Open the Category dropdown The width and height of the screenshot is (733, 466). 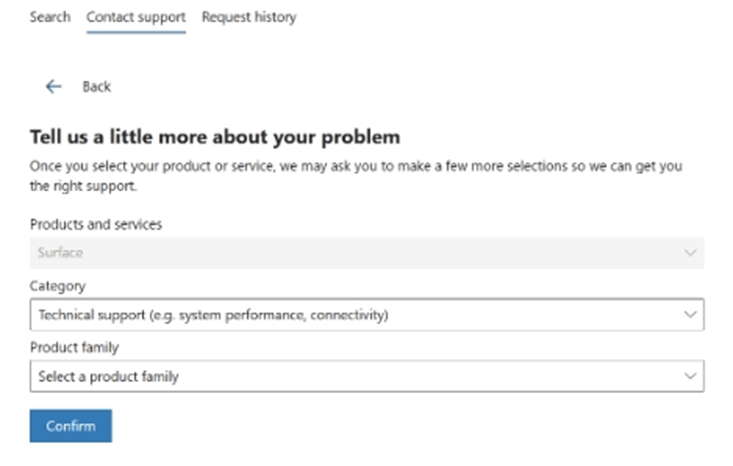point(366,315)
